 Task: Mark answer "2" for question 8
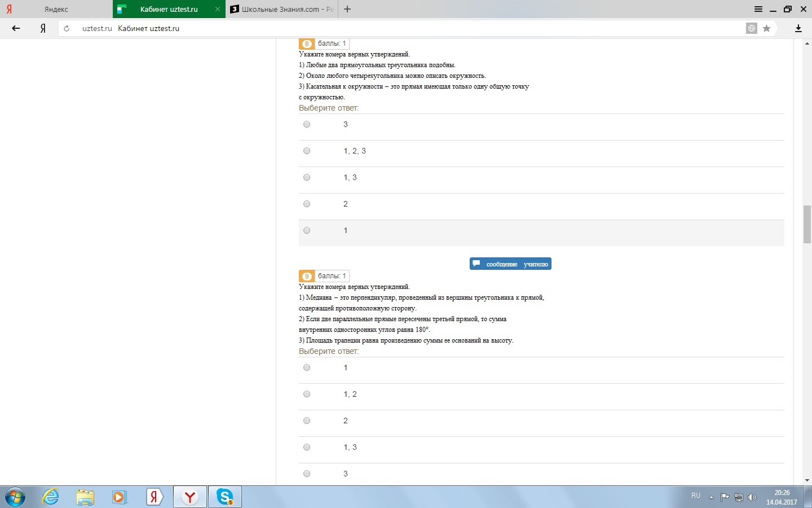307,204
